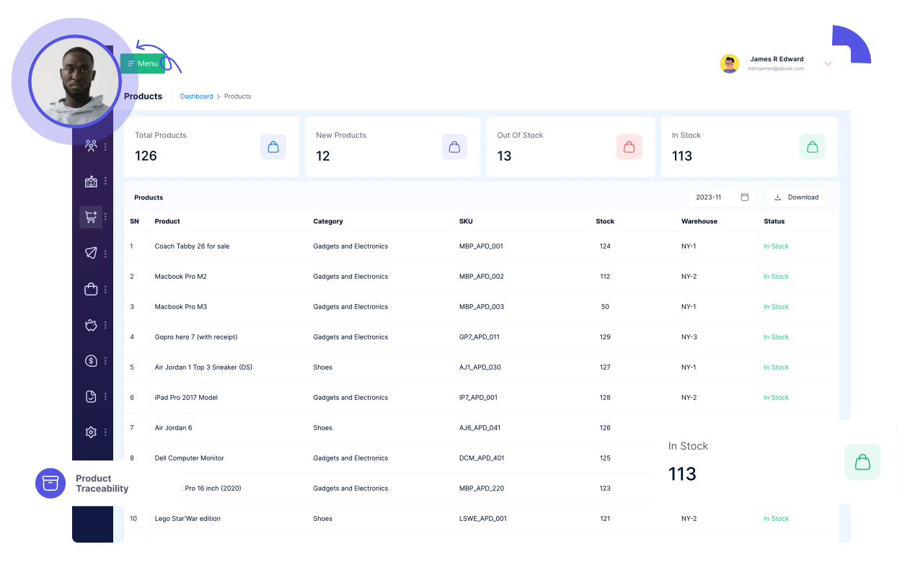Click the New Products bag icon
The height and width of the screenshot is (588, 923).
point(454,147)
